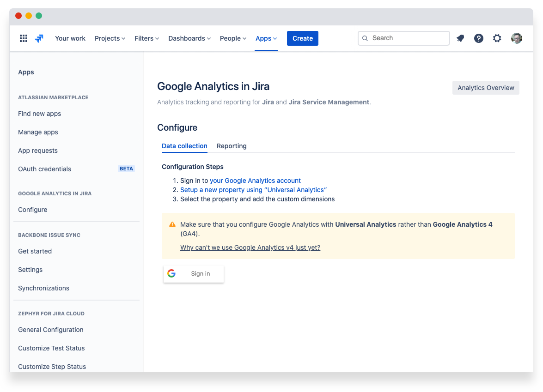Open the Dashboards dropdown menu
This screenshot has width=543, height=392.
point(189,38)
